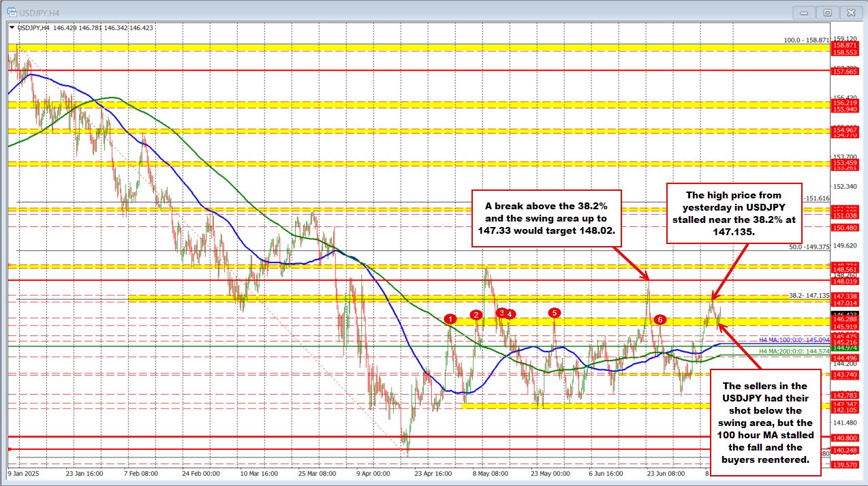The height and width of the screenshot is (486, 868).
Task: Click the 145.919 price label on the axis
Action: click(844, 326)
